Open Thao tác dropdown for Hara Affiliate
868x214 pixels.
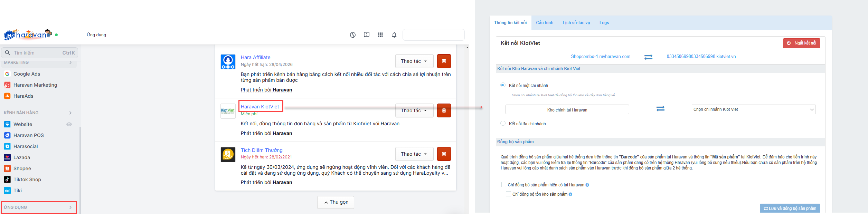pos(414,61)
